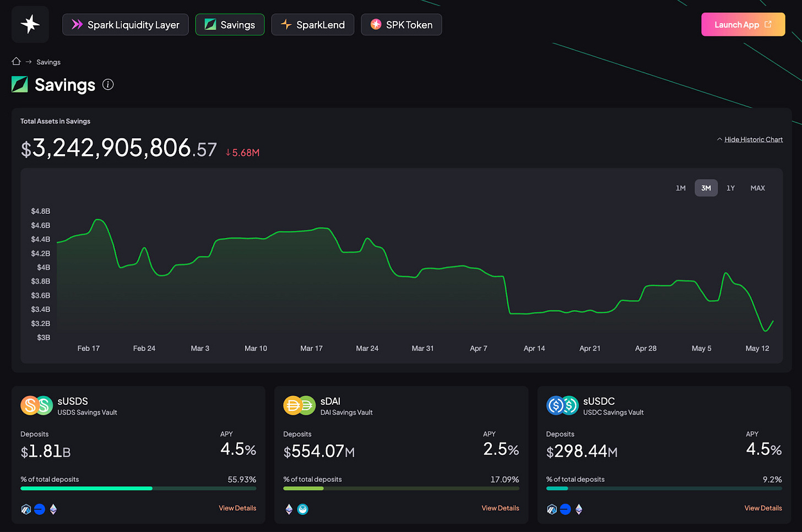Click Base network icon in sUSDS card
The height and width of the screenshot is (532, 802).
[x=40, y=509]
